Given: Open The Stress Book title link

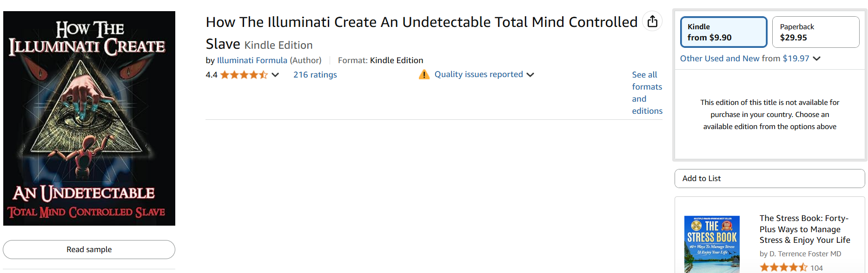Looking at the screenshot, I should point(805,229).
